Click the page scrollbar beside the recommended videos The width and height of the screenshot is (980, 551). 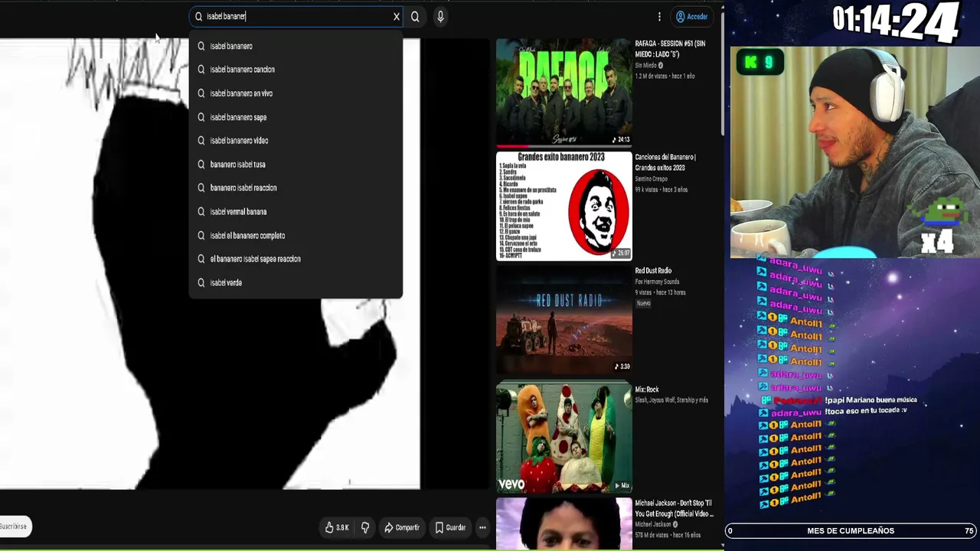pyautogui.click(x=722, y=86)
